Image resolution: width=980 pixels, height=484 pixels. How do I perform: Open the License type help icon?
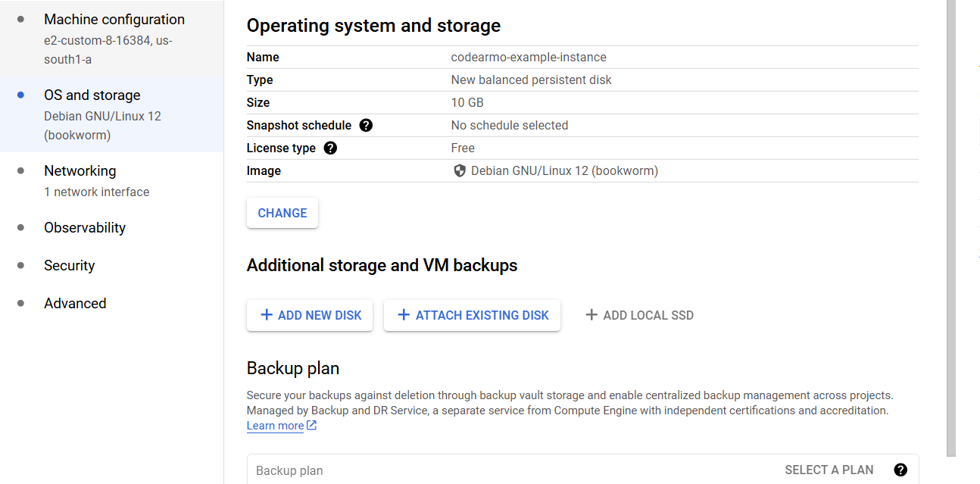coord(330,148)
